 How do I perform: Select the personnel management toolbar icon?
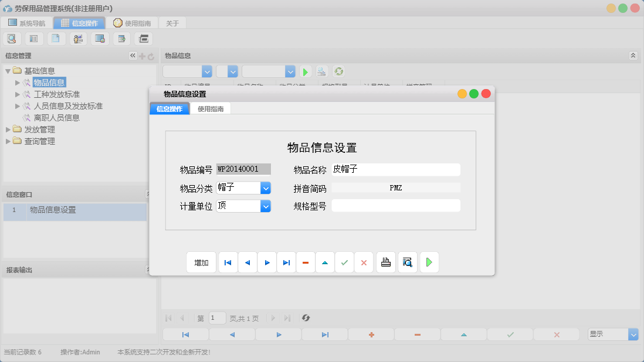click(x=78, y=38)
